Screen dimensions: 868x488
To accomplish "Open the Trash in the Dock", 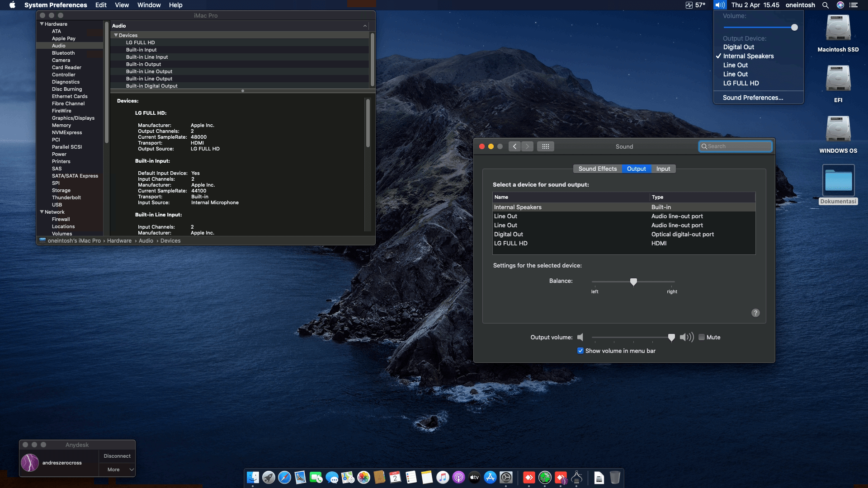I will click(615, 477).
